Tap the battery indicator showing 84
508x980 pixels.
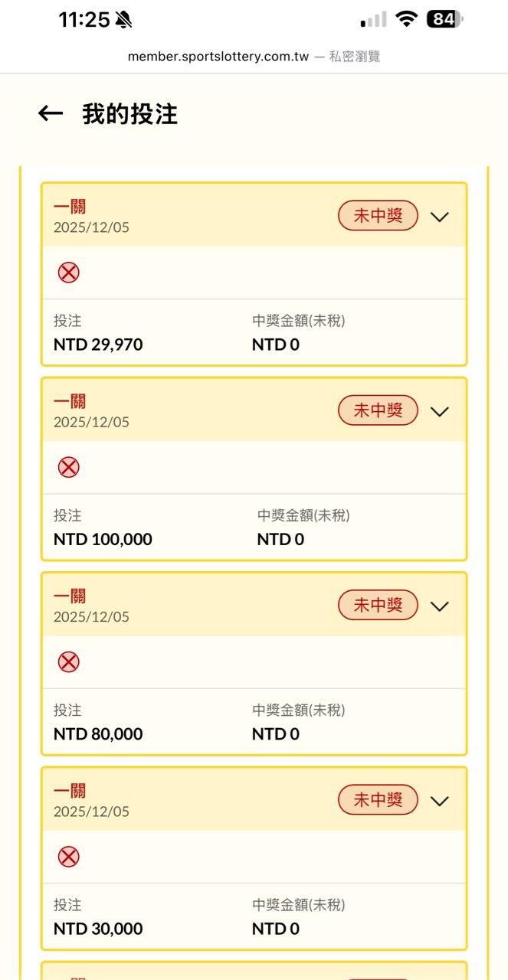(444, 19)
